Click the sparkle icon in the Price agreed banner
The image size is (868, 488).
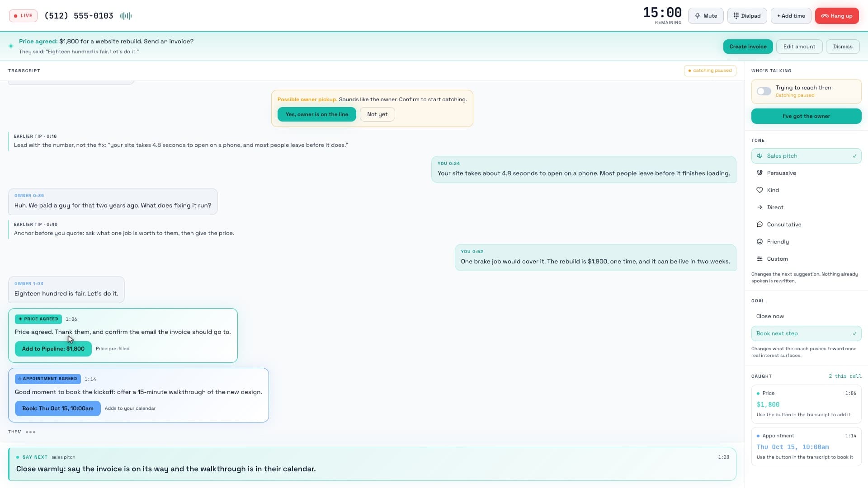(11, 46)
